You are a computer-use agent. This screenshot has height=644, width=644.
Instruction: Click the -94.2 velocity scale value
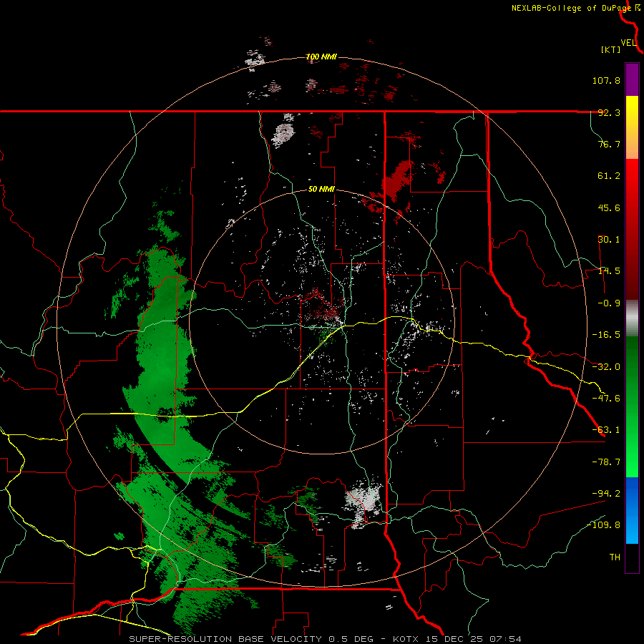point(606,494)
